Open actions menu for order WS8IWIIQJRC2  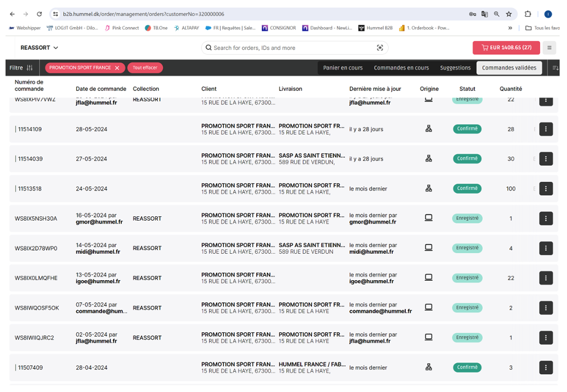pos(546,337)
